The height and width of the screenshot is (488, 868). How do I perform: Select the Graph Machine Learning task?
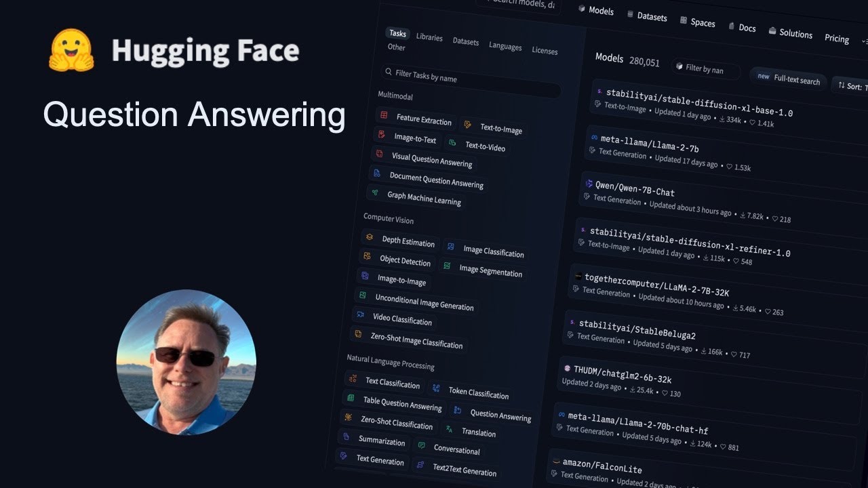(x=416, y=197)
